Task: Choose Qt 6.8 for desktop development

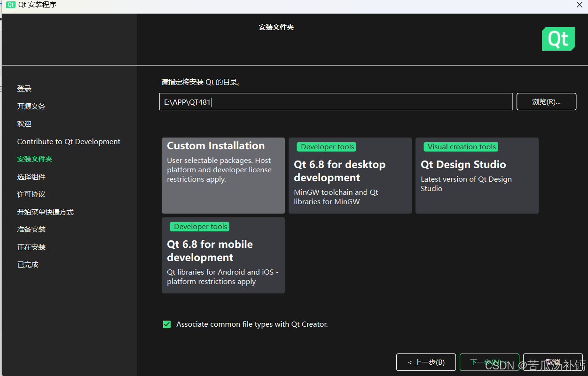Action: pos(350,176)
